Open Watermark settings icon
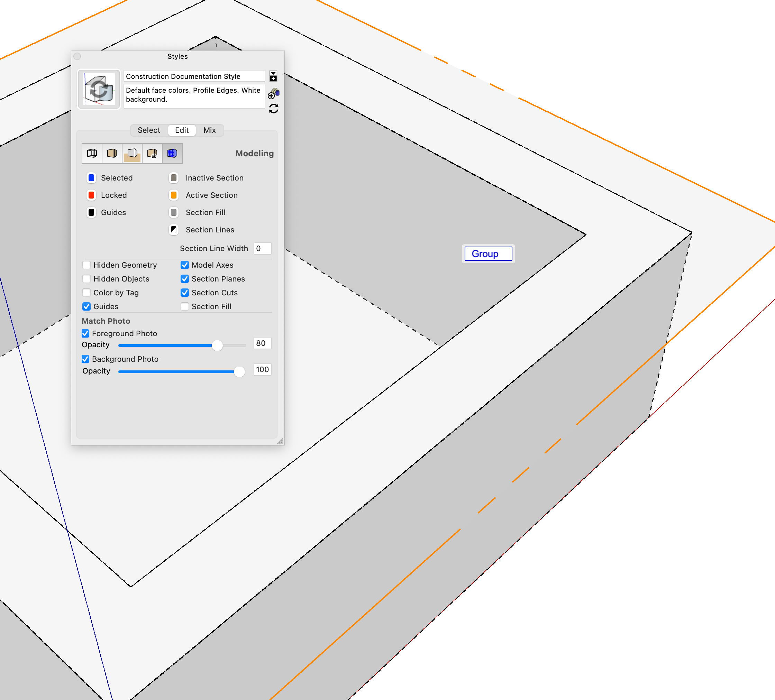The width and height of the screenshot is (775, 700). [x=152, y=153]
